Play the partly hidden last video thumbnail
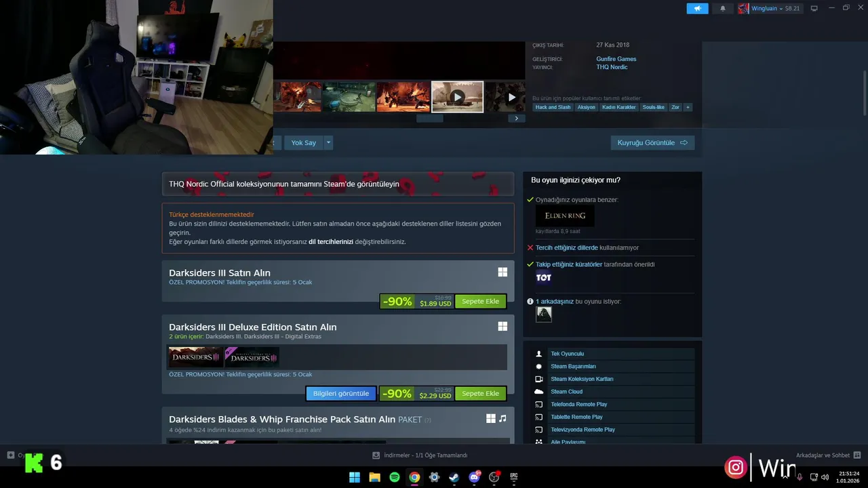This screenshot has height=488, width=868. coord(505,97)
